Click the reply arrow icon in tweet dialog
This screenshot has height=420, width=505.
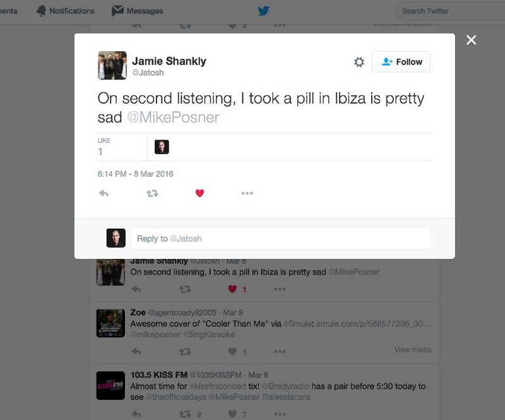point(104,193)
